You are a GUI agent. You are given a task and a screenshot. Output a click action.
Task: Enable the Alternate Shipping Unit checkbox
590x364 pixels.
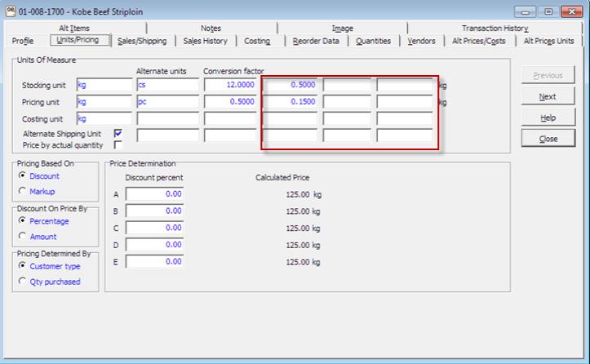(x=118, y=133)
